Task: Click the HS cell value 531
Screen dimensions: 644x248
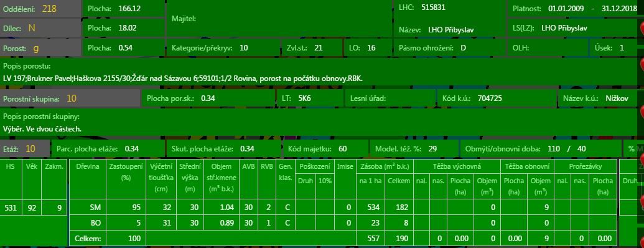Action: coord(10,207)
